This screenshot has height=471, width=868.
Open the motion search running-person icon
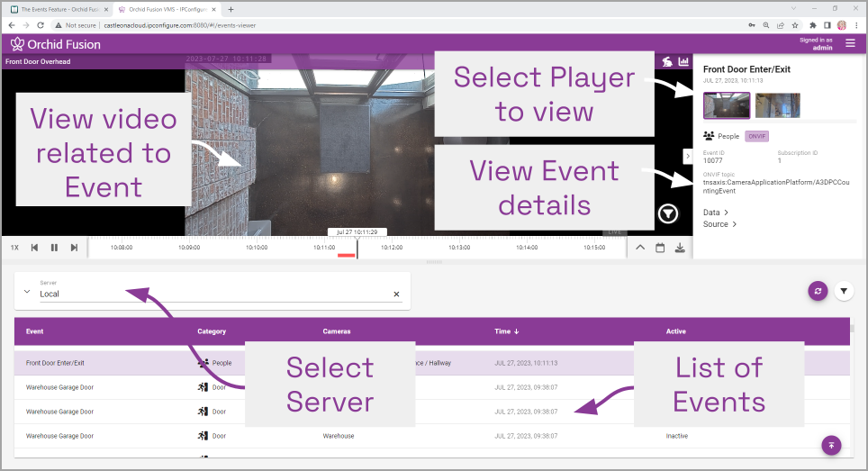tap(667, 61)
